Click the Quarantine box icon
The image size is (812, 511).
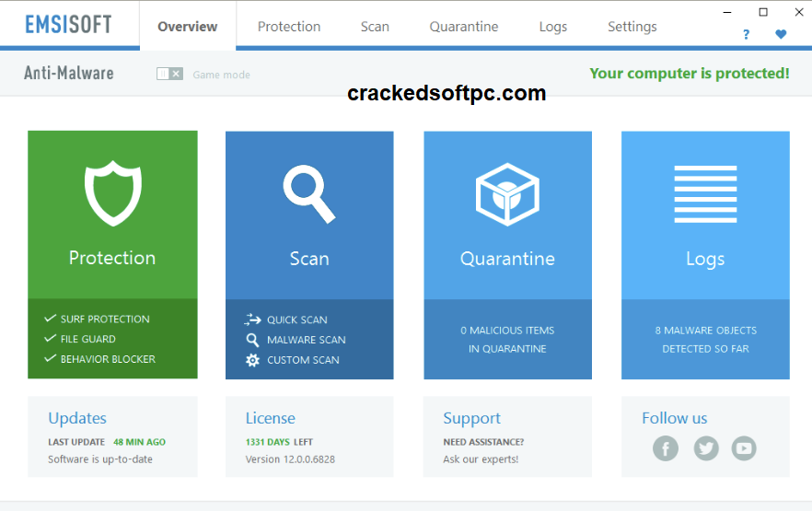click(507, 194)
